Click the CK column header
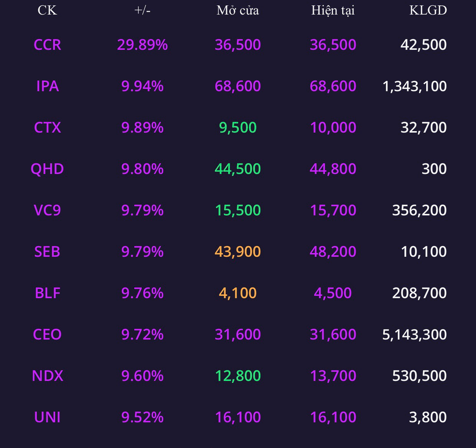Screen dimensions: 476x448 click(x=47, y=10)
